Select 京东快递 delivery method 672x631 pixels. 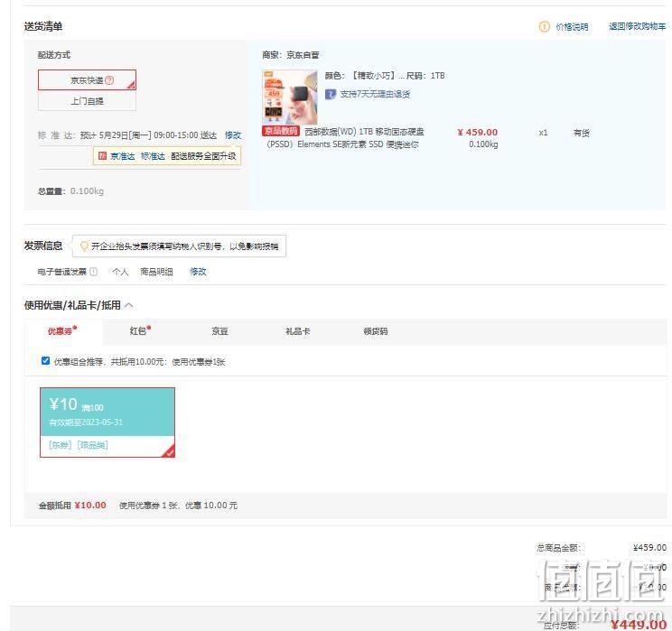pos(87,80)
